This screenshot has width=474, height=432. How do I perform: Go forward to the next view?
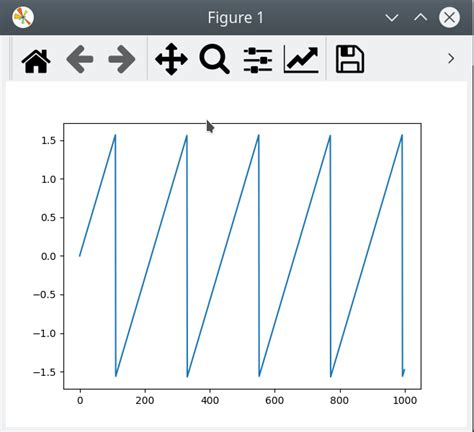[x=122, y=59]
